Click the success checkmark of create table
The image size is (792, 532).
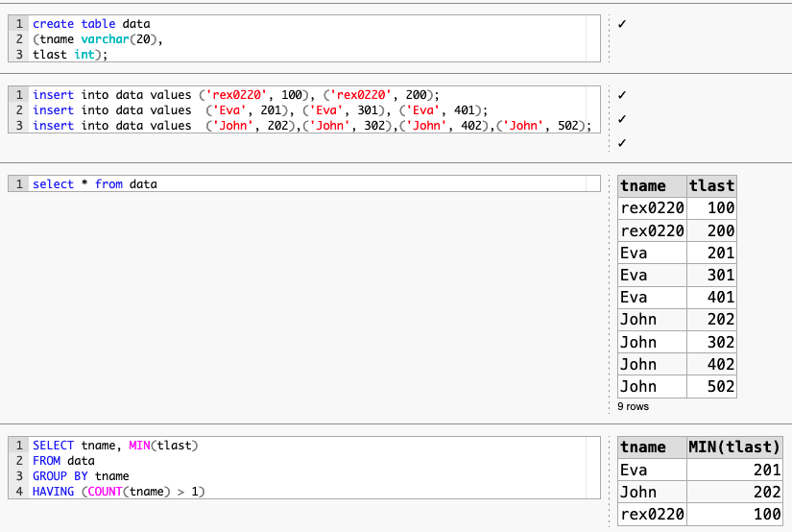pyautogui.click(x=622, y=24)
